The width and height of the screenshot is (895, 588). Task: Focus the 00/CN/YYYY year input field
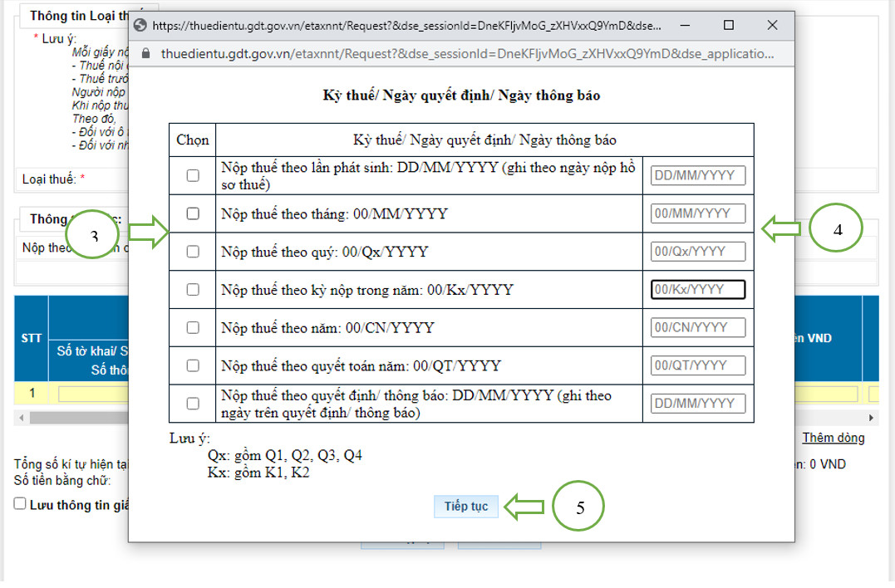point(697,328)
